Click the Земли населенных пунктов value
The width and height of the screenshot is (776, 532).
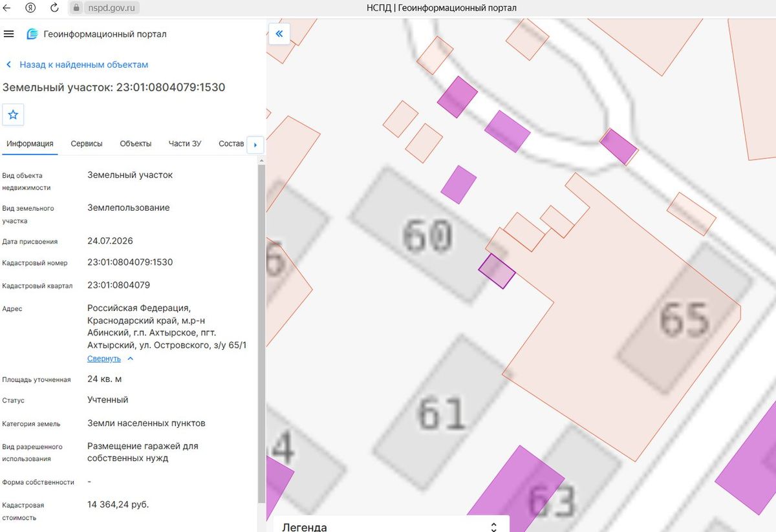point(146,423)
